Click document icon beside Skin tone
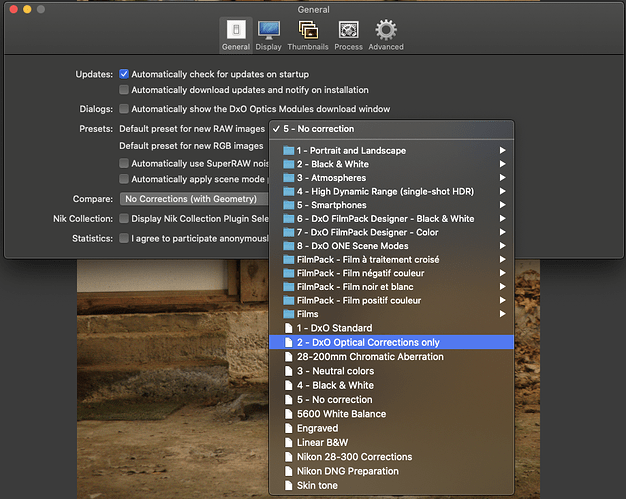Image resolution: width=626 pixels, height=499 pixels. coord(288,485)
